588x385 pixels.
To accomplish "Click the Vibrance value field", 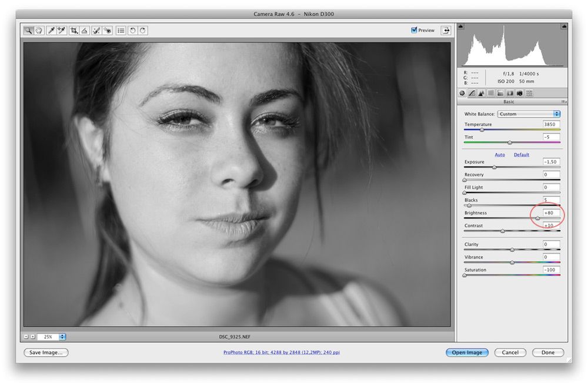I will [552, 257].
